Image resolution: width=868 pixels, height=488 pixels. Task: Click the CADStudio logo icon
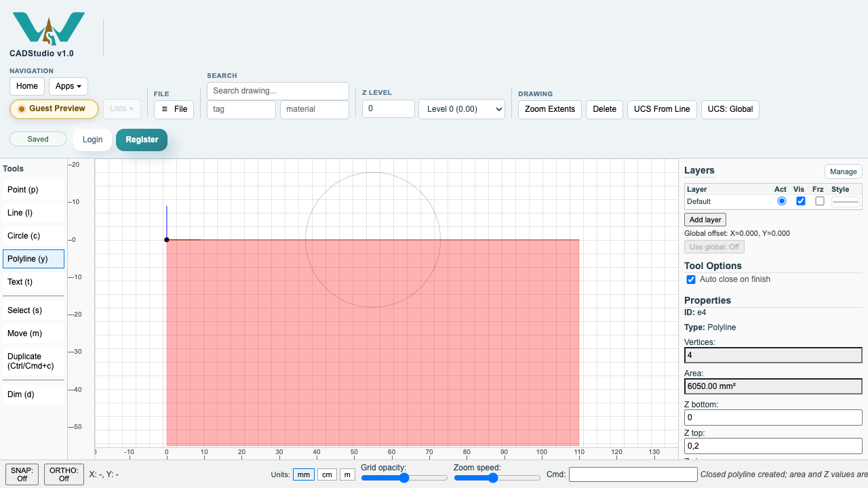click(49, 28)
